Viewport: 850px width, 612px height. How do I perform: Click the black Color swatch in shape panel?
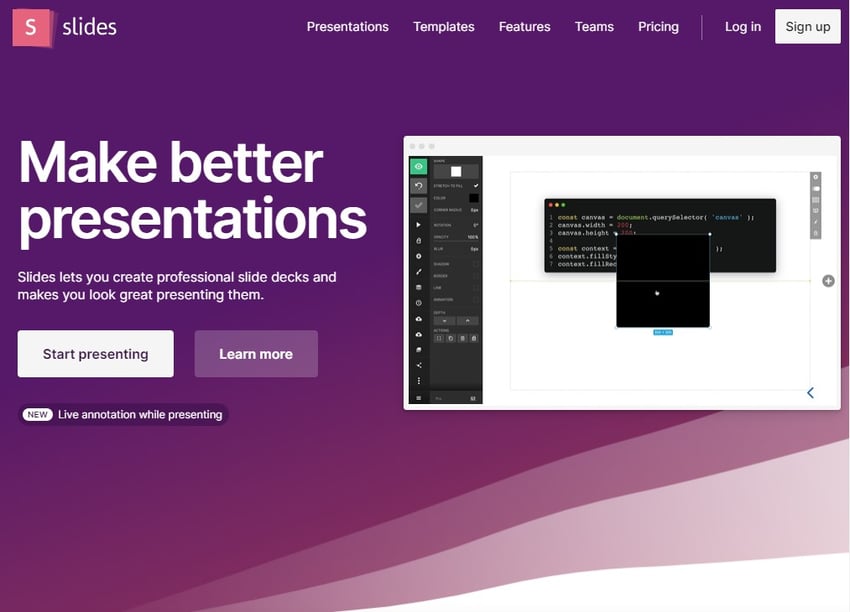click(x=474, y=198)
